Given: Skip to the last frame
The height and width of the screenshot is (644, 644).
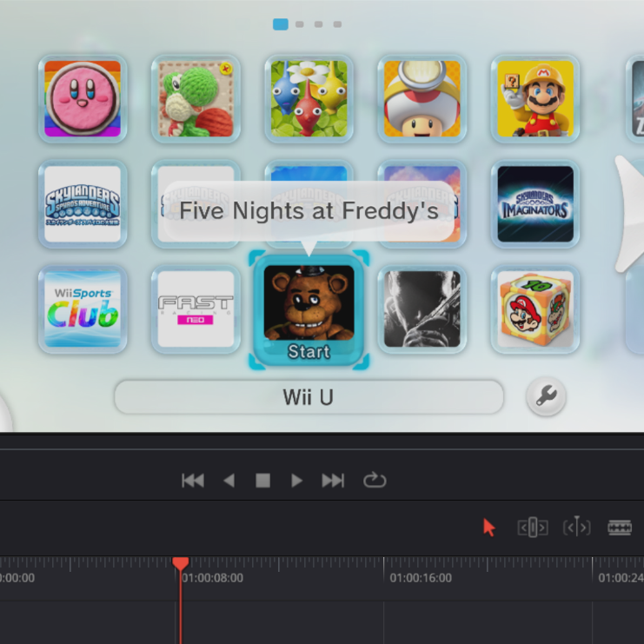Looking at the screenshot, I should click(333, 481).
